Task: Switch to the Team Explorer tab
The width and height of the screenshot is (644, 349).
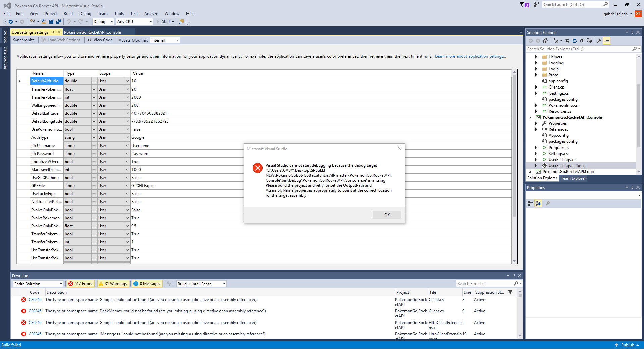Action: pos(573,178)
